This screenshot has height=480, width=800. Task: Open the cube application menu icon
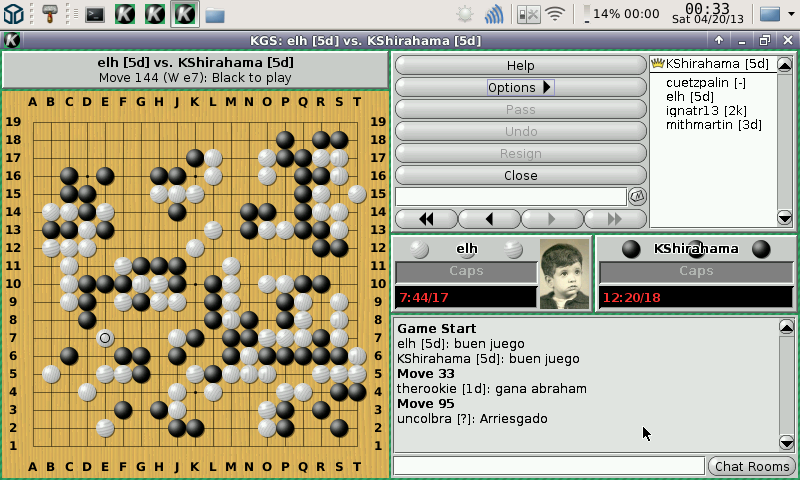(13, 14)
